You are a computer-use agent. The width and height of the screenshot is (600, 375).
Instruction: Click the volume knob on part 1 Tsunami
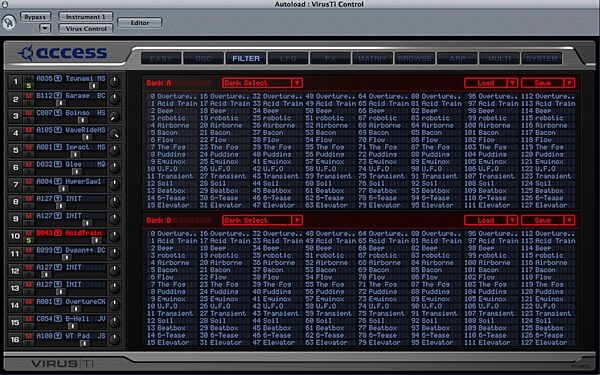[x=114, y=82]
